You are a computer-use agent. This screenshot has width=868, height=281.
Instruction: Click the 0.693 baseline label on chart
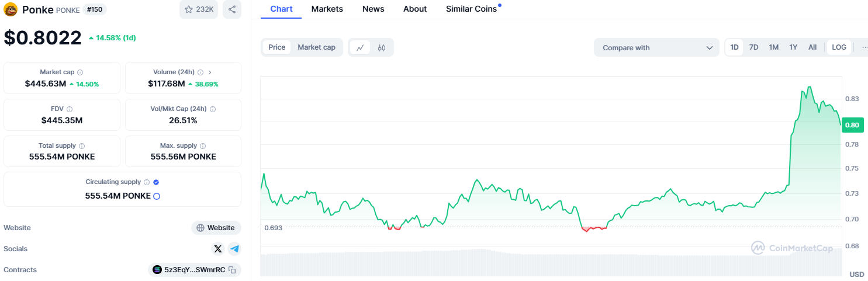click(273, 228)
